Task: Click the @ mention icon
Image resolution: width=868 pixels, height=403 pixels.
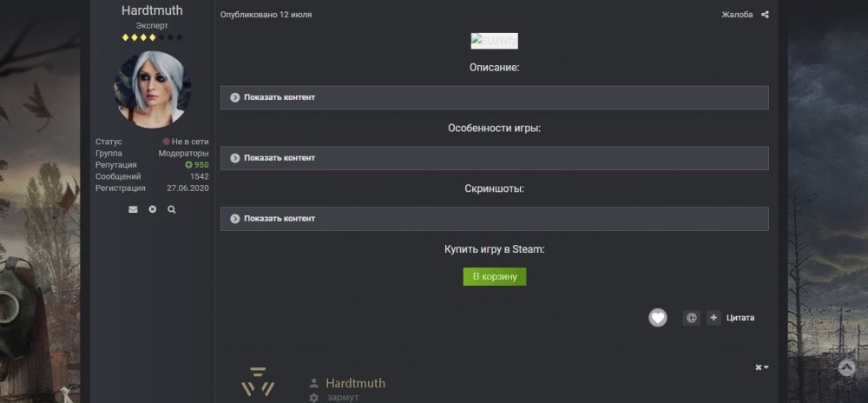Action: click(691, 318)
